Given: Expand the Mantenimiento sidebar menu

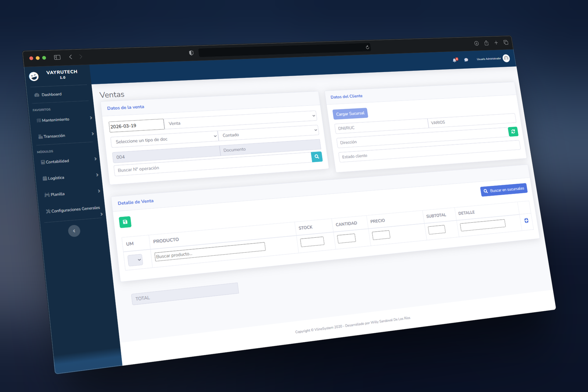Looking at the screenshot, I should point(62,119).
